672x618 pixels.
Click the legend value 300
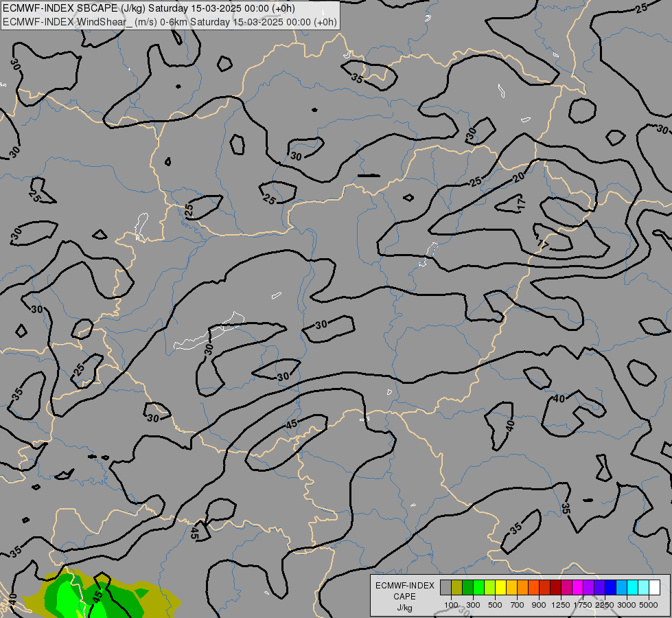click(473, 605)
